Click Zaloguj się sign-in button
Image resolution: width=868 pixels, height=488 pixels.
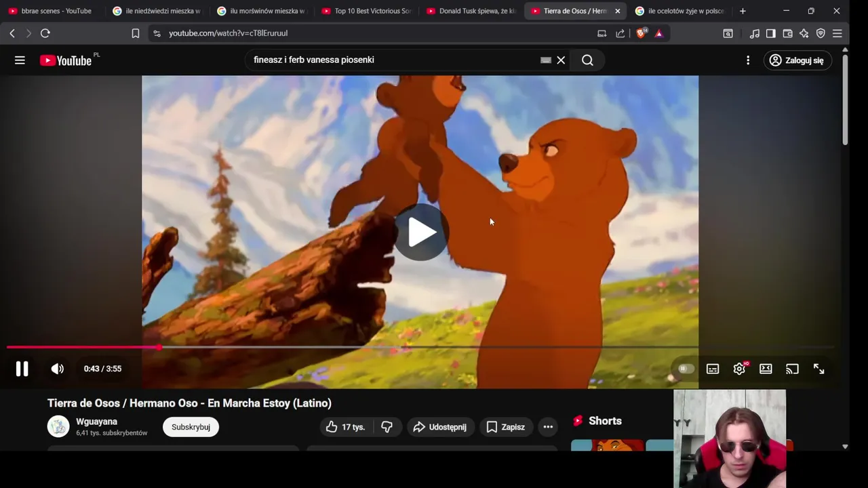pos(797,60)
